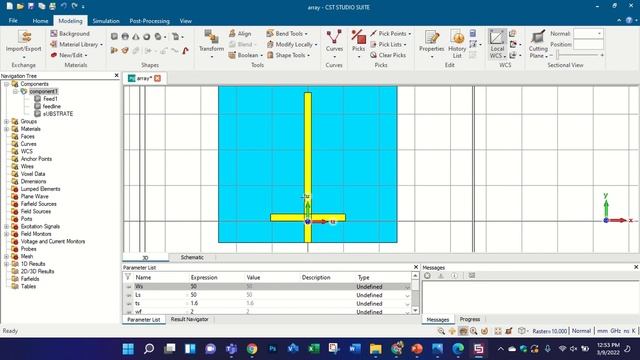Select the Farfield Sources tree item

(x=38, y=204)
